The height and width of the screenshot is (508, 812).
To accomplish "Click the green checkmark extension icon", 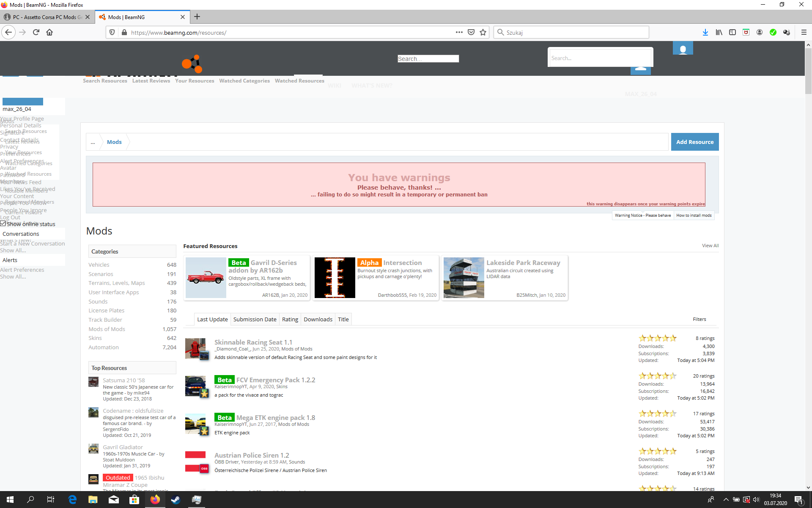I will 773,32.
